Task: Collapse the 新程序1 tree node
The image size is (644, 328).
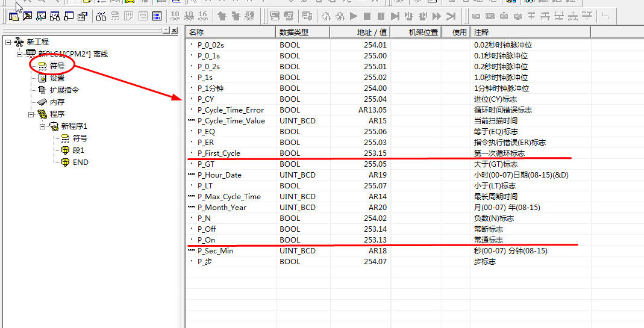Action: click(42, 126)
